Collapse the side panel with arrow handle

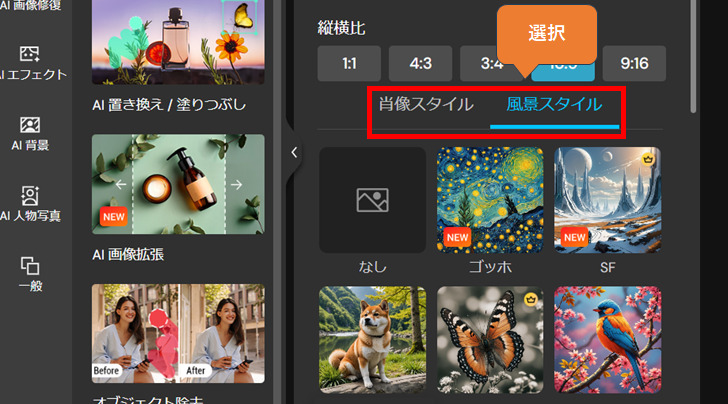click(x=293, y=153)
